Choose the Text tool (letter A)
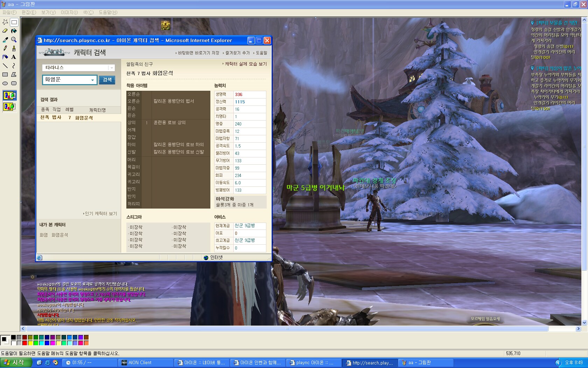 (14, 57)
